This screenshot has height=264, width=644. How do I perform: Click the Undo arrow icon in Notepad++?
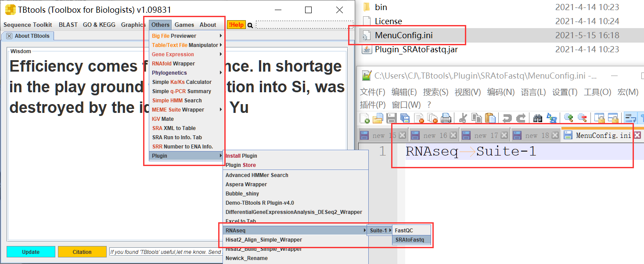tap(507, 118)
